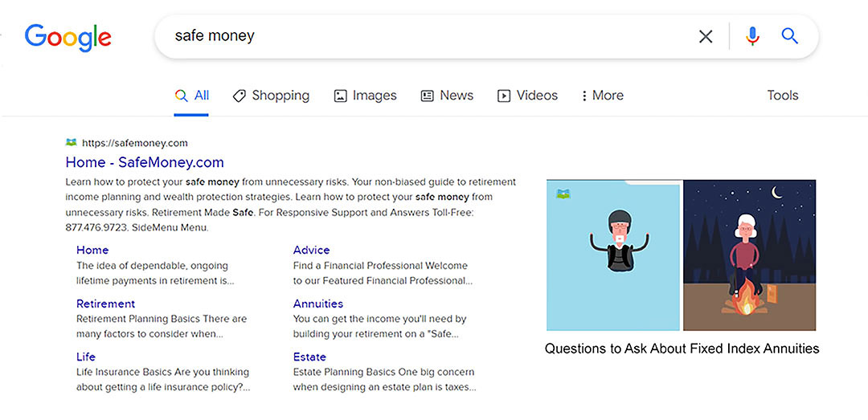
Task: Click text 'You can get the income you'll need by'
Action: [x=379, y=320]
